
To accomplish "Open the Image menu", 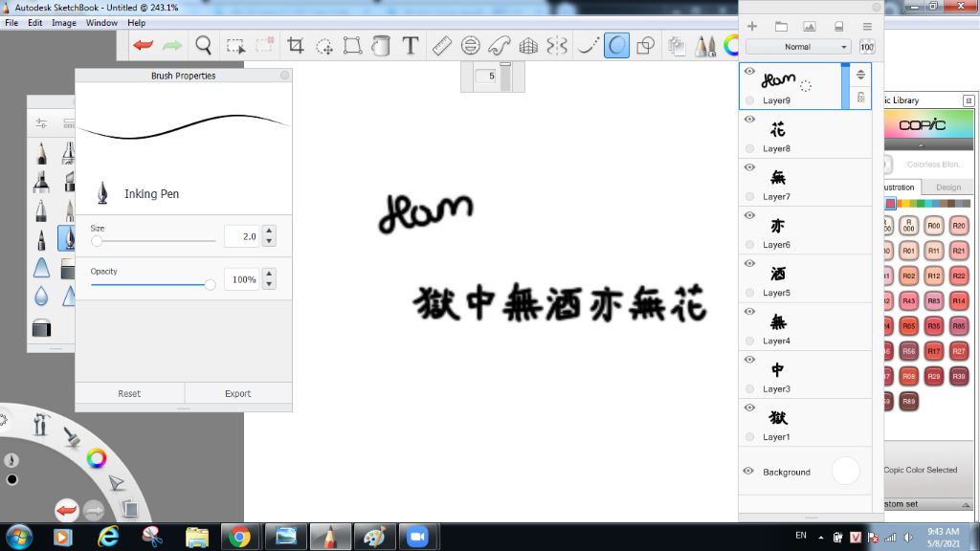I will (x=64, y=23).
